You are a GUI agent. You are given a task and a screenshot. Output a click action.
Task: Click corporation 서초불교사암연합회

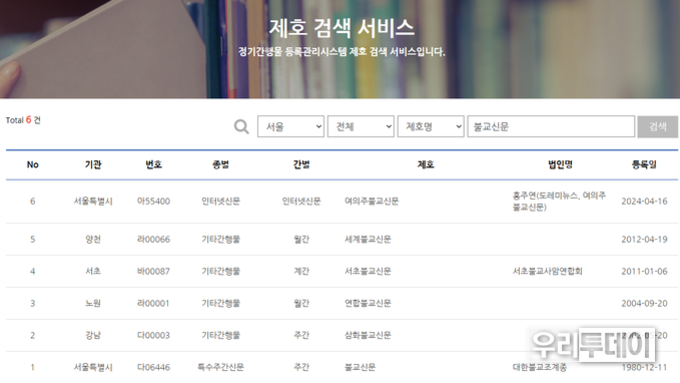click(547, 272)
